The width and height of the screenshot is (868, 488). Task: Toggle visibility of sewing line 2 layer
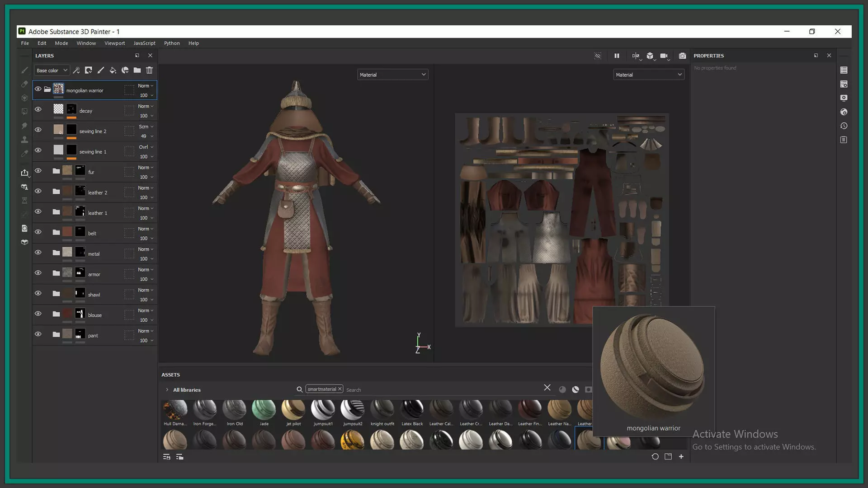[x=38, y=130]
